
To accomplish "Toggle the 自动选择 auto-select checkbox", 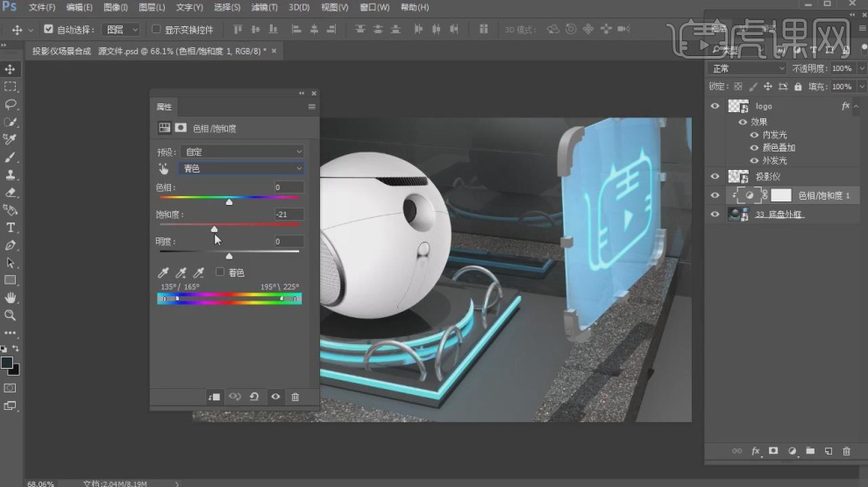I will (x=48, y=29).
